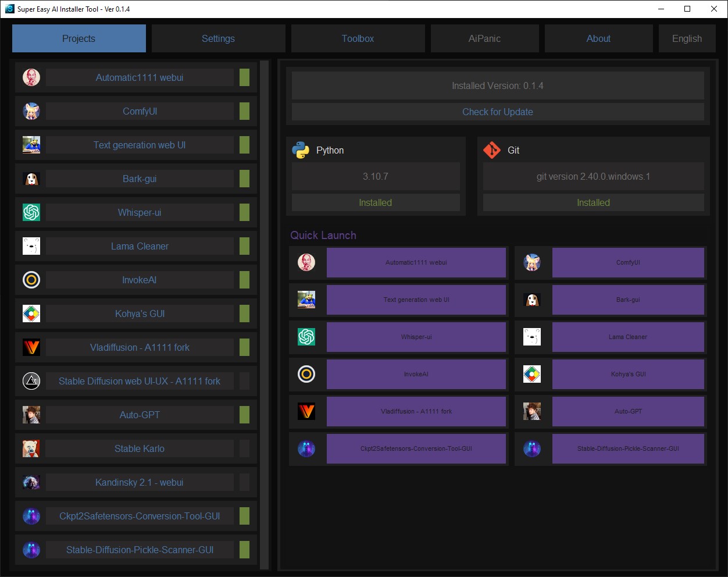Click the Git logo icon
Screen dimensions: 728x577
(x=492, y=150)
